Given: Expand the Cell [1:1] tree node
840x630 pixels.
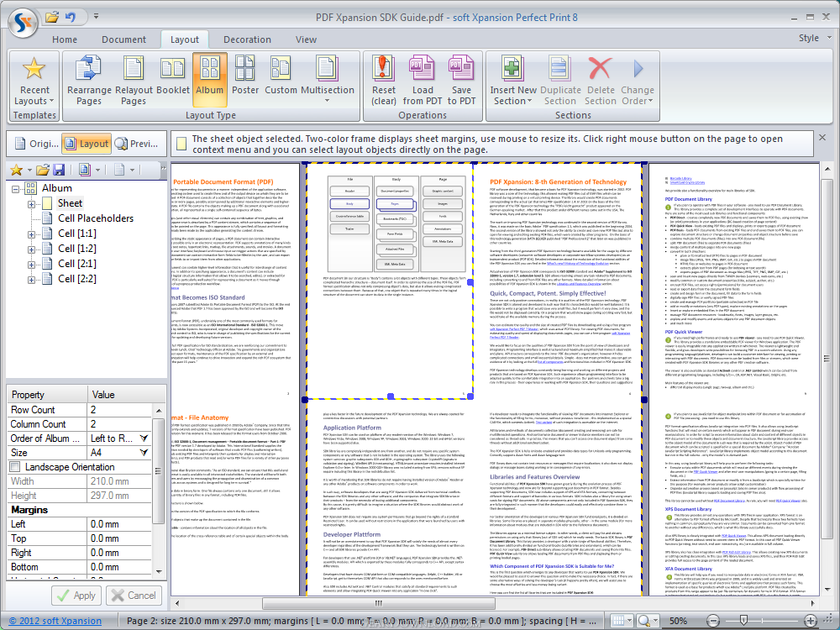Looking at the screenshot, I should (31, 234).
